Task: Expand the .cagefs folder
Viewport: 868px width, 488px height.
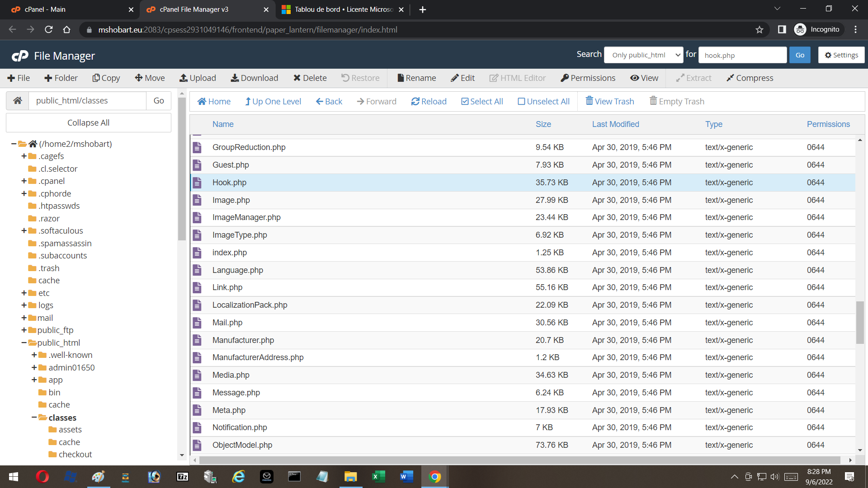Action: click(x=24, y=156)
